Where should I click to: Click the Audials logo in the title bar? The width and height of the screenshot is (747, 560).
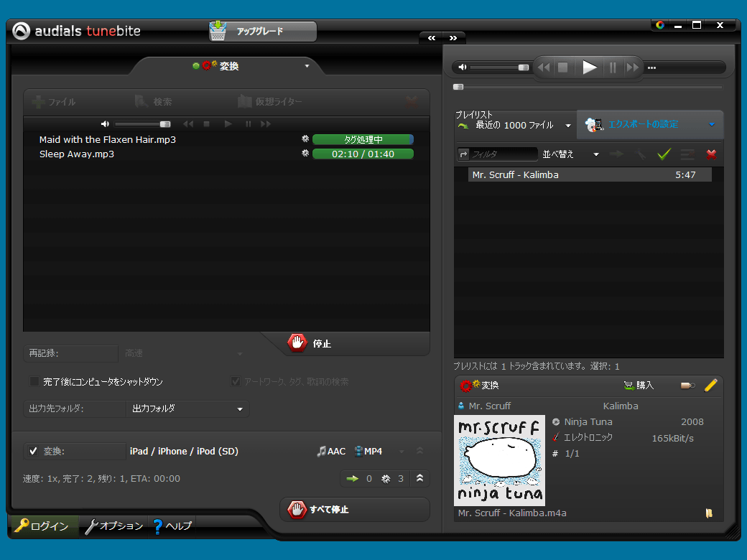[x=21, y=31]
